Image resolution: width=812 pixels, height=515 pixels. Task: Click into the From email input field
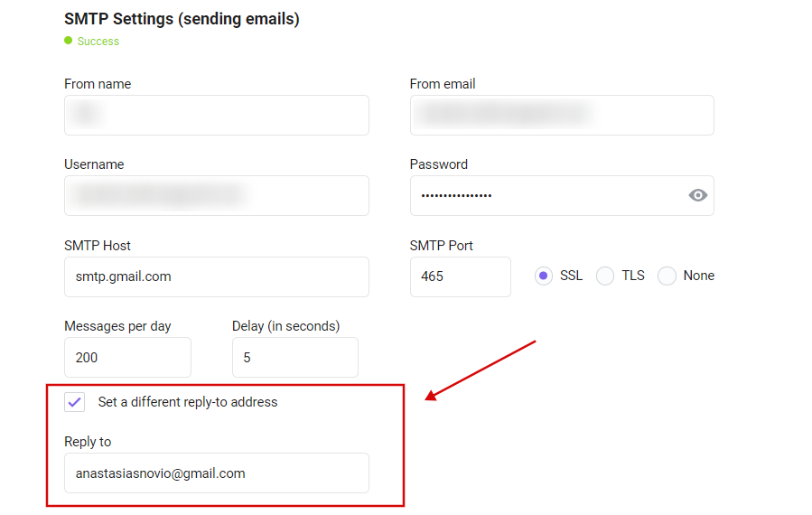coord(562,115)
